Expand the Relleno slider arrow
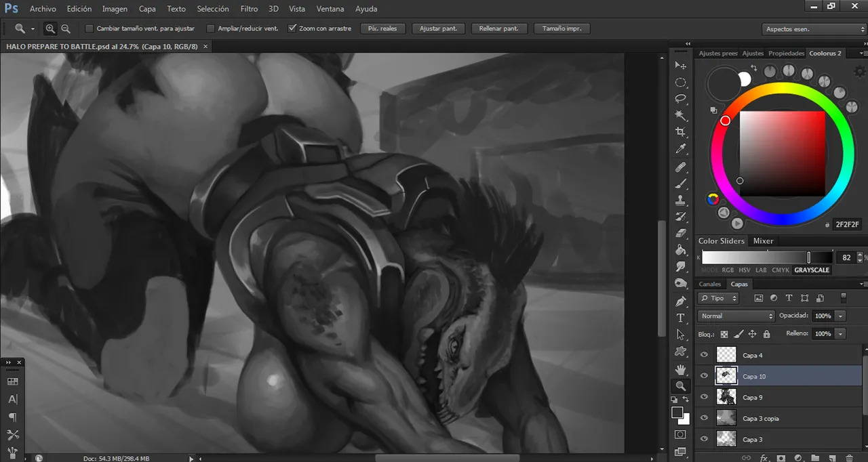This screenshot has height=462, width=868. 841,334
